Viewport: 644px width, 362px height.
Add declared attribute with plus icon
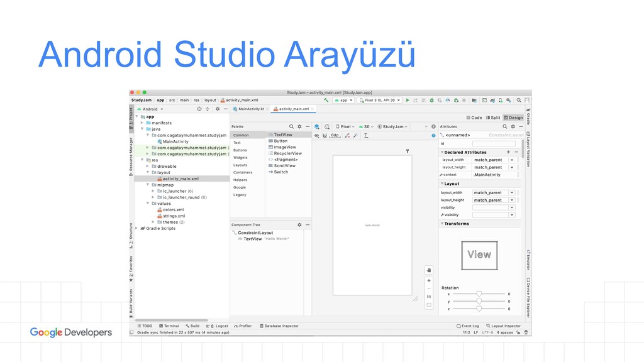[x=508, y=152]
